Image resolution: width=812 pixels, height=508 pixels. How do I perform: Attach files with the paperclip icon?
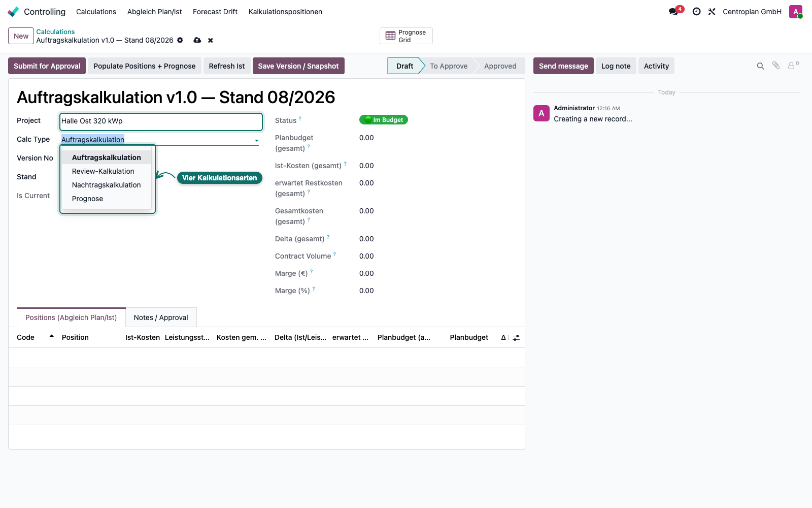[776, 66]
